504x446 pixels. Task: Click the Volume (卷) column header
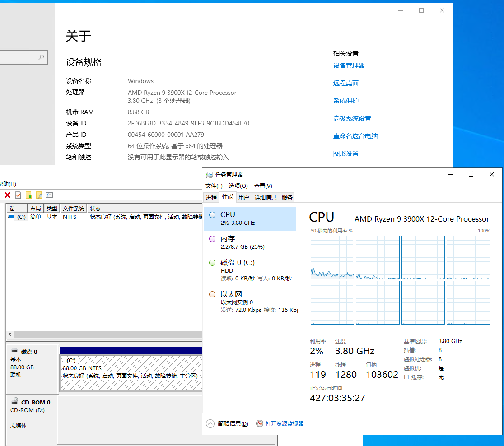(16, 208)
